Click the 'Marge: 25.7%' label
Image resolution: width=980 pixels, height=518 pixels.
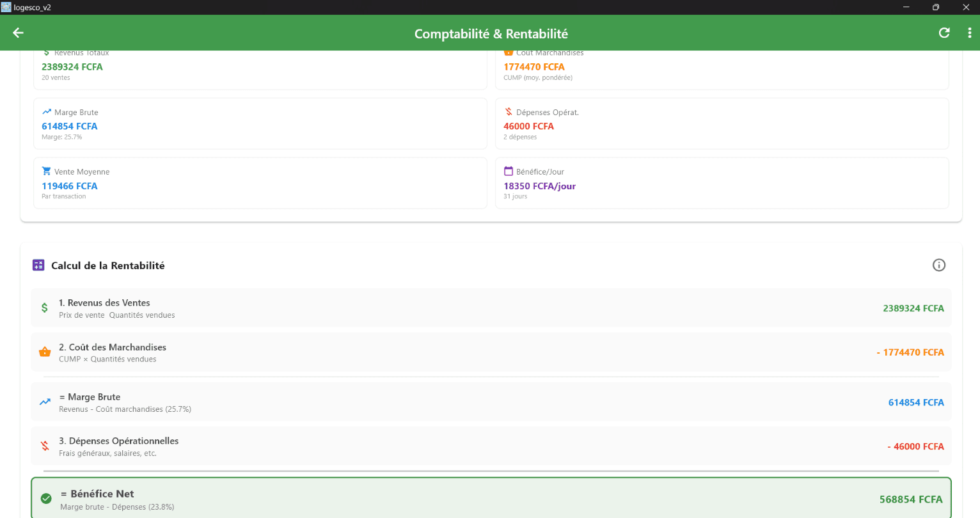(62, 137)
